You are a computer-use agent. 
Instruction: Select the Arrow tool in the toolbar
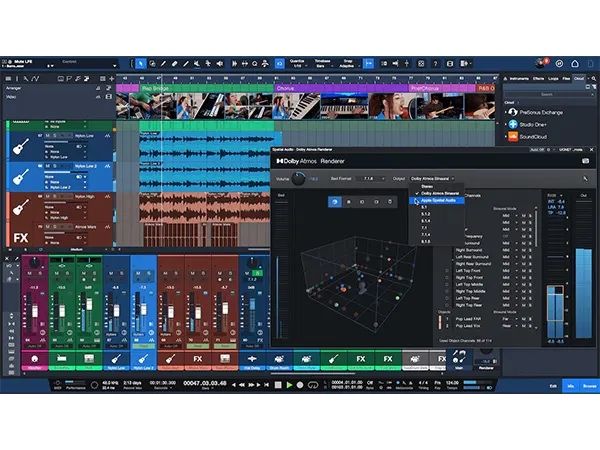(141, 64)
